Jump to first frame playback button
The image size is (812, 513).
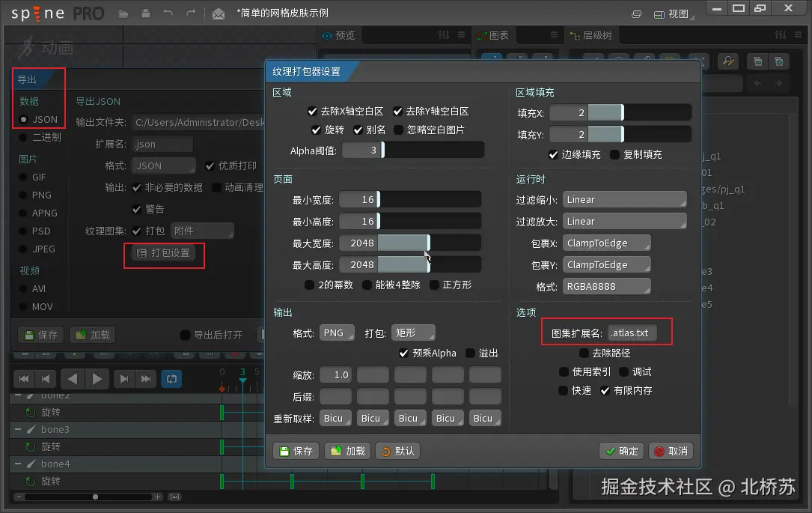(24, 379)
